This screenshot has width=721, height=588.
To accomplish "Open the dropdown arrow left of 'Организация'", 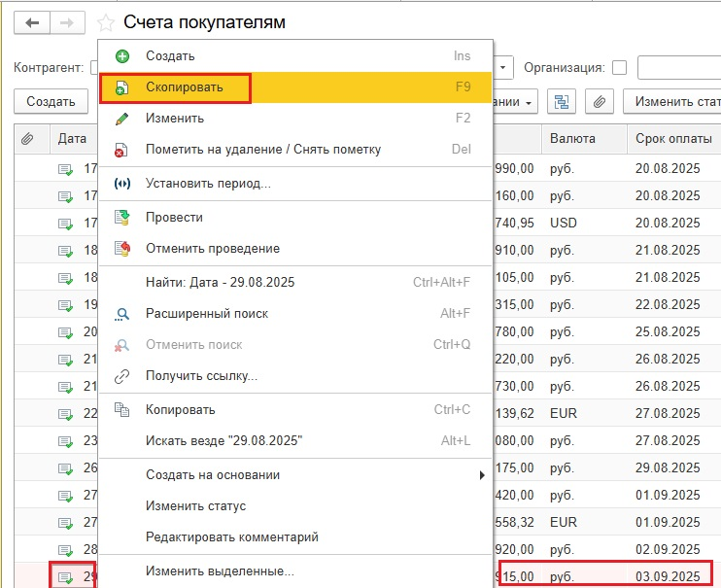I will (503, 68).
